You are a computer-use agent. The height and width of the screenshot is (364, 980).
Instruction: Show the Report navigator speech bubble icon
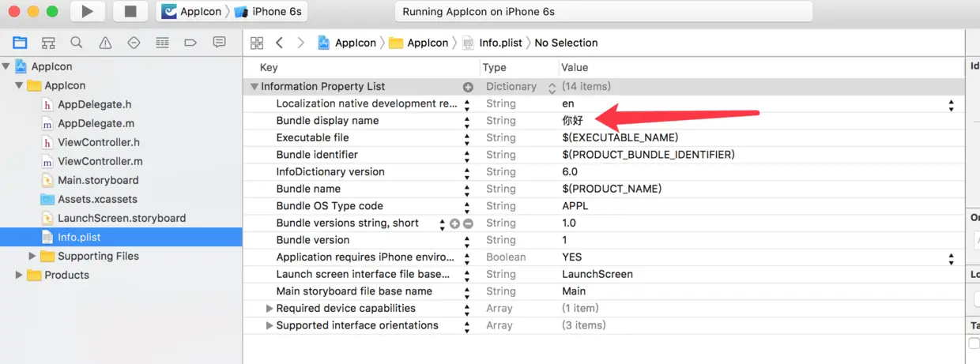pos(219,43)
